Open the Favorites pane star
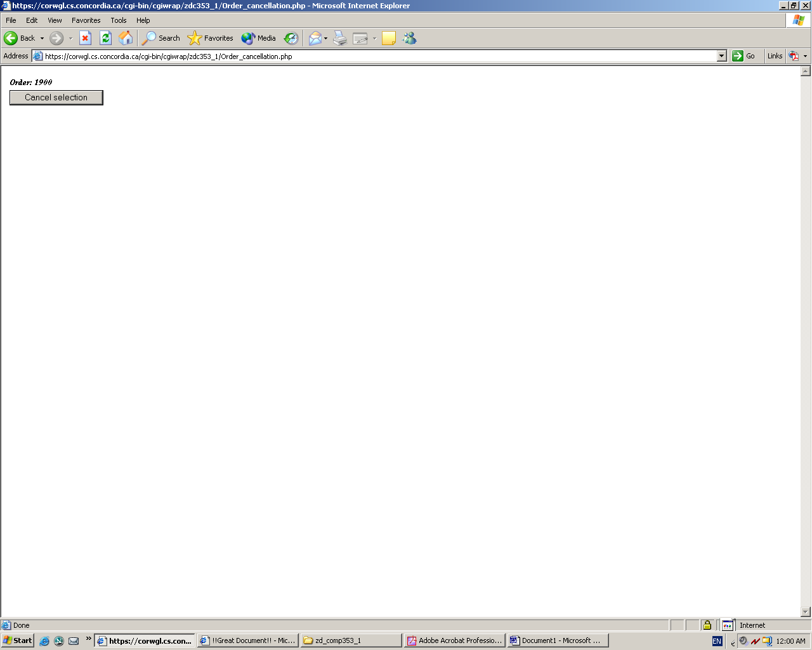 pyautogui.click(x=211, y=38)
